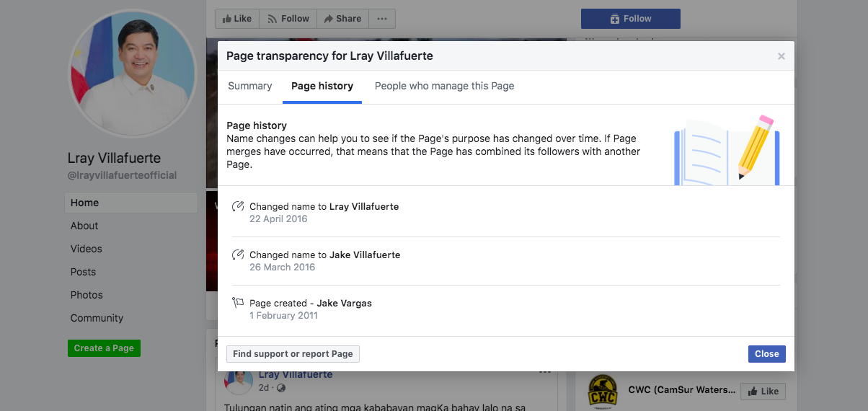Viewport: 868px width, 411px height.
Task: Click the date 26 March 2016
Action: click(283, 268)
